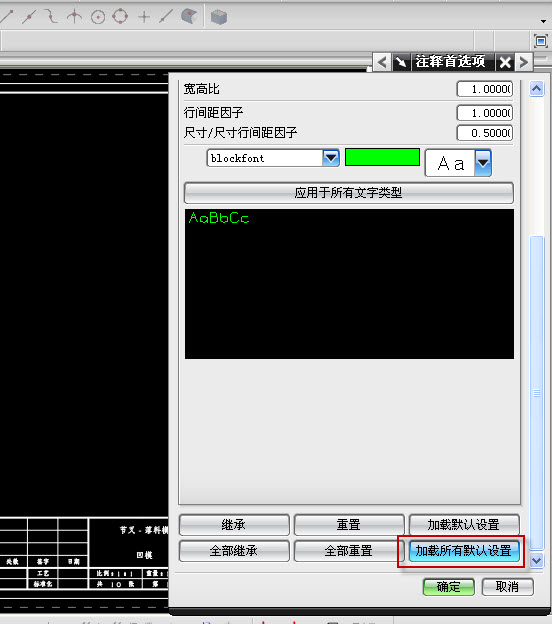
Task: Enable the Control Point snap icon
Action: pyautogui.click(x=51, y=16)
